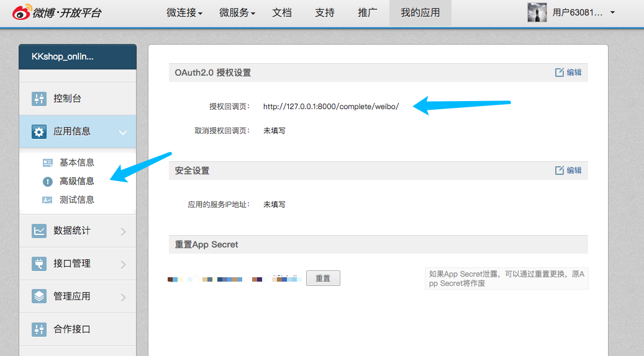The height and width of the screenshot is (356, 644).
Task: Click the 数据统计 chart icon
Action: point(39,231)
